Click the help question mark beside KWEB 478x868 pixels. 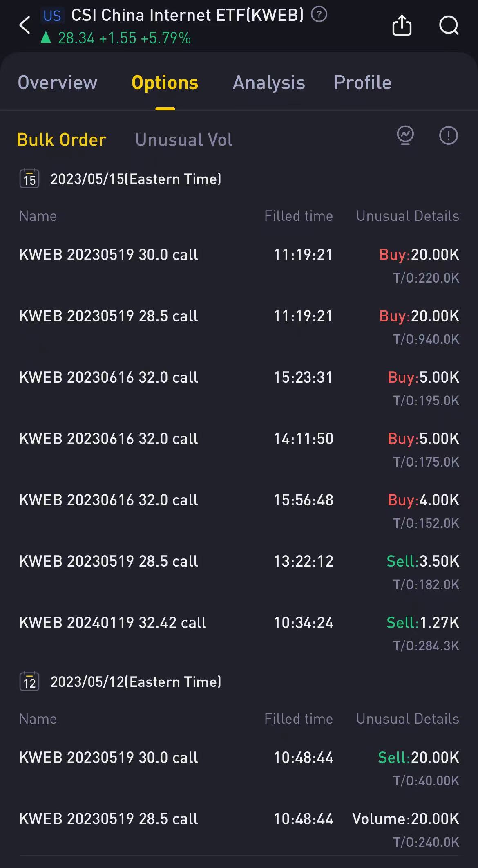click(x=319, y=15)
